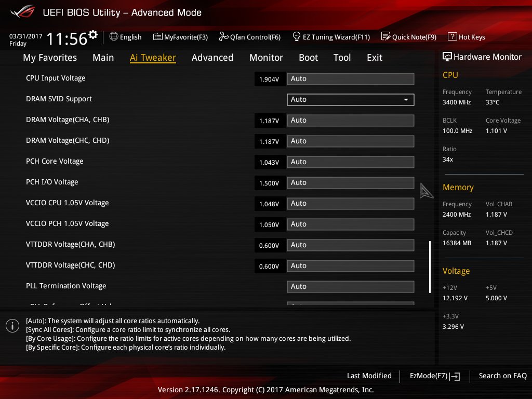Click the English language button
The width and height of the screenshot is (532, 399).
(x=126, y=37)
